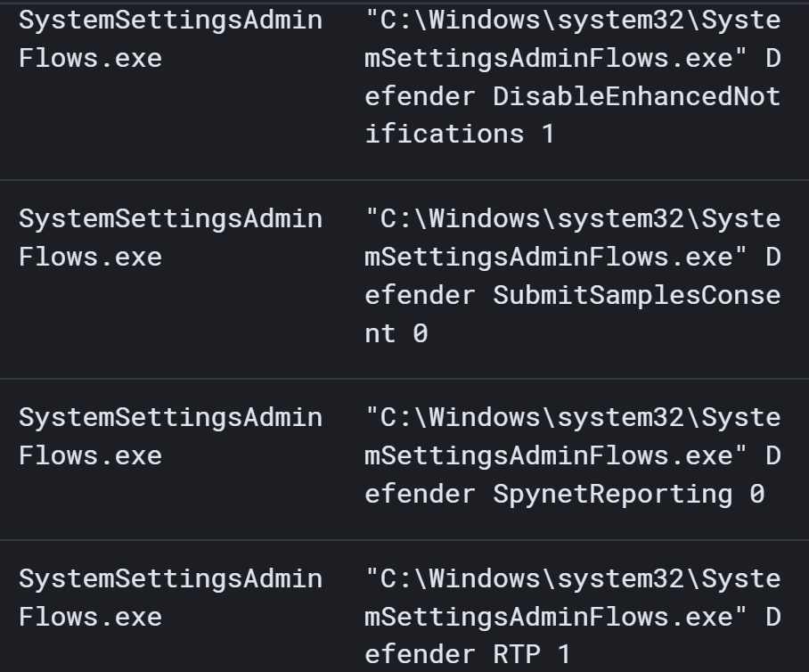This screenshot has width=809, height=672.
Task: Click 'Flows.exe' in the DisableEnhancedNotifications row
Action: click(90, 58)
